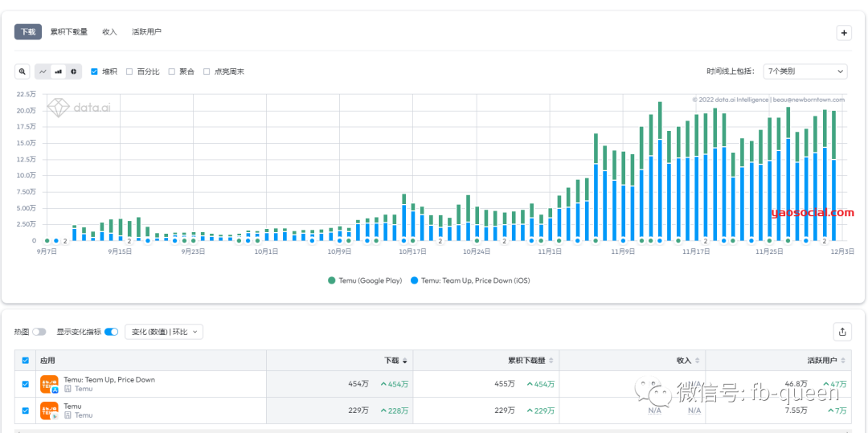Sort by 活跃用户 column arrow icon
This screenshot has height=433, width=868.
pyautogui.click(x=843, y=361)
